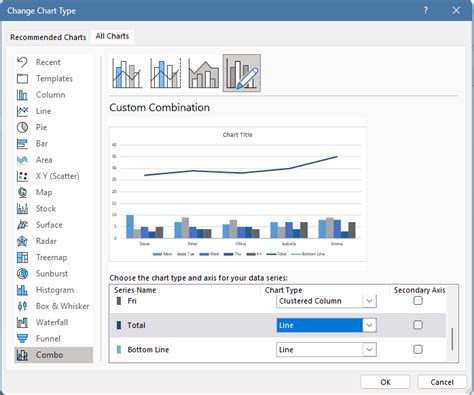Pick the Treemap chart category icon

tap(22, 257)
